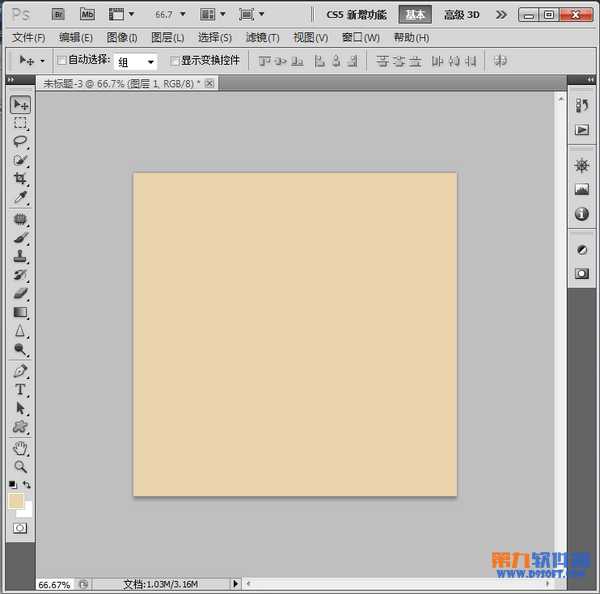Switch to the 基本 workspace button
The height and width of the screenshot is (594, 600).
(415, 15)
